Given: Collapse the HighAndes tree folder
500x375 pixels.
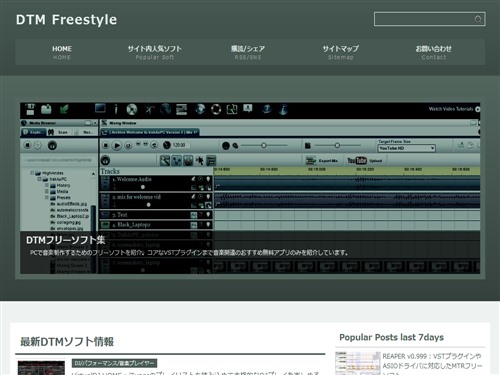Looking at the screenshot, I should (x=32, y=173).
